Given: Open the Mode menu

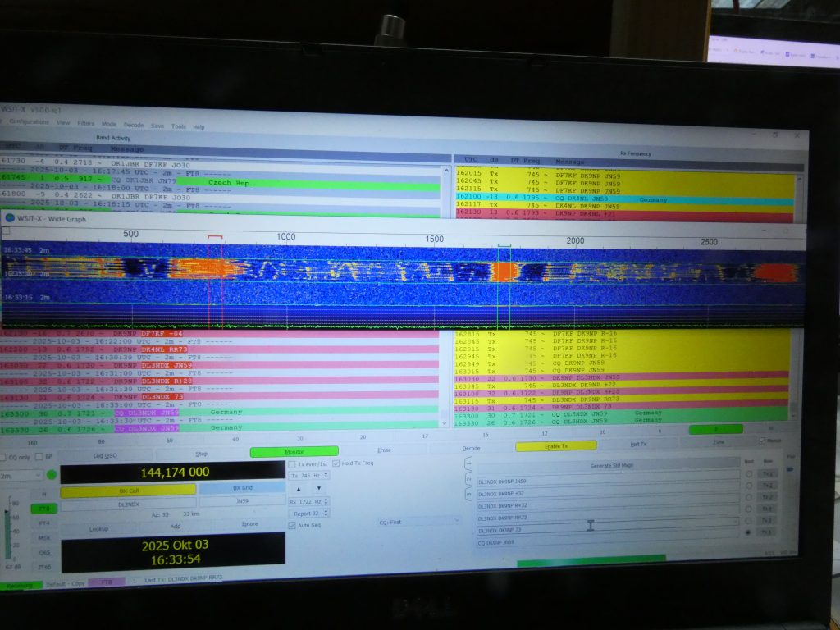Looking at the screenshot, I should (109, 124).
